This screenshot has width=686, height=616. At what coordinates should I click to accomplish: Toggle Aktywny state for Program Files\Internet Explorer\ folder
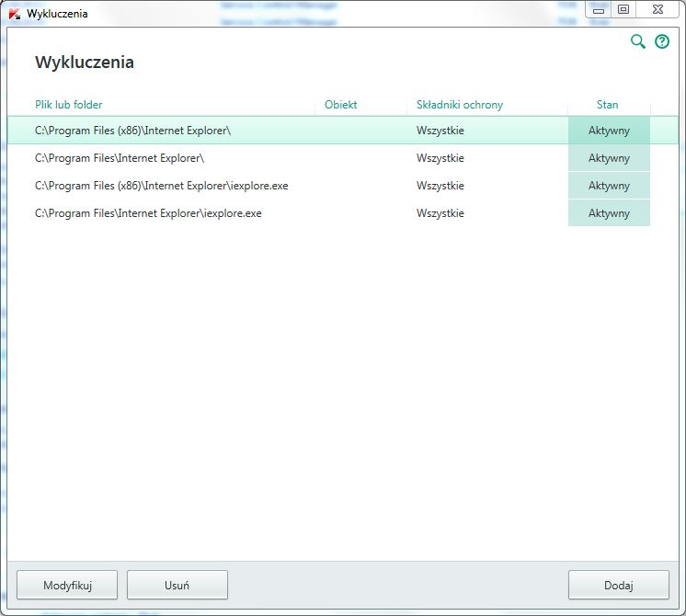tap(609, 158)
